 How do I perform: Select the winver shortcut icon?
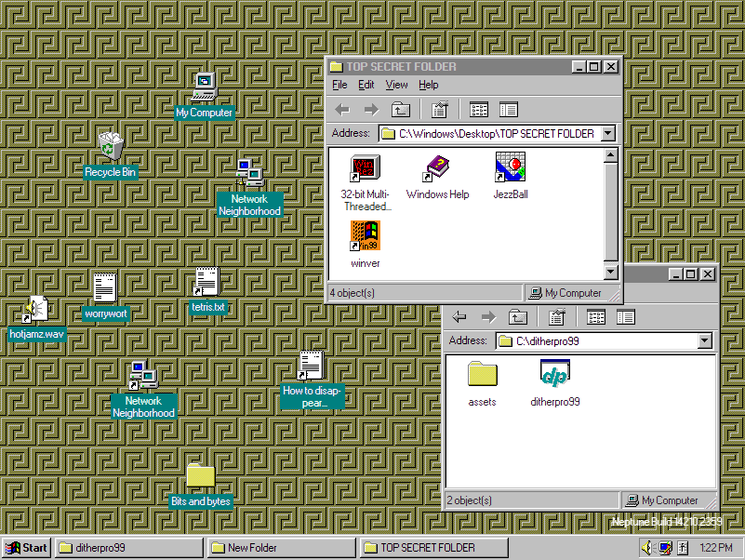point(365,237)
